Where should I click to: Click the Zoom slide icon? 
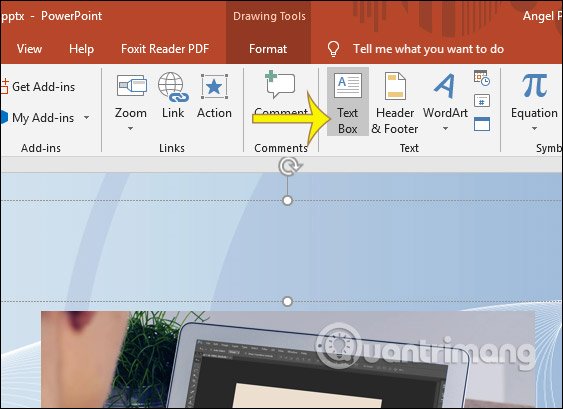pos(132,85)
